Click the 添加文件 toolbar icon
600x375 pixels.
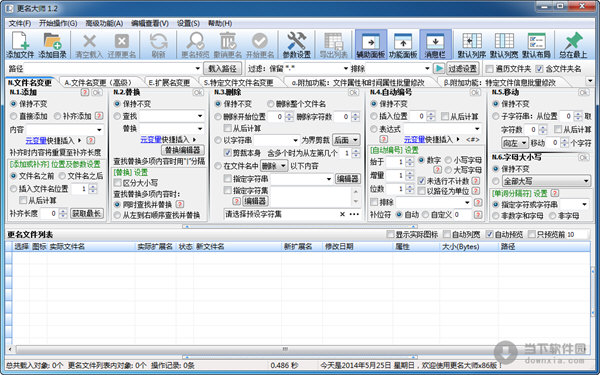20,45
